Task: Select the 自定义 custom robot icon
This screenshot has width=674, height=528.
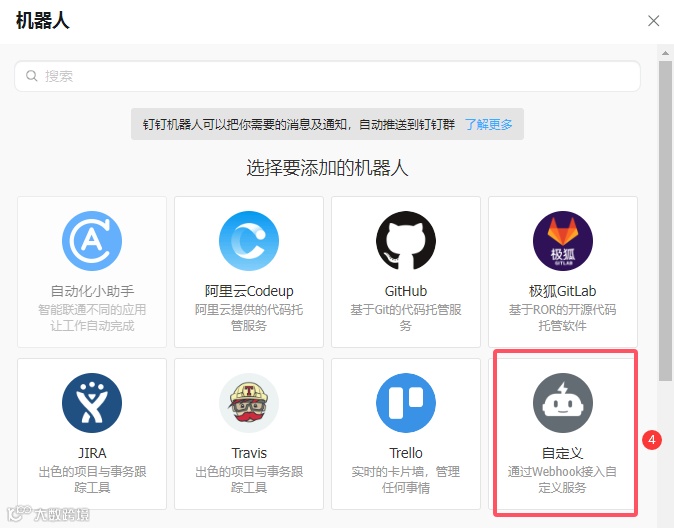Action: coord(563,403)
